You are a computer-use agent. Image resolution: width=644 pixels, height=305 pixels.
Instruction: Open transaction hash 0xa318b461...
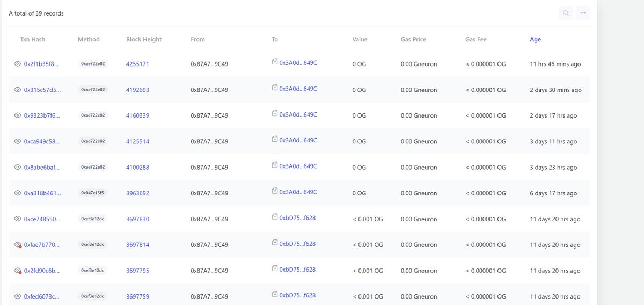(x=42, y=193)
